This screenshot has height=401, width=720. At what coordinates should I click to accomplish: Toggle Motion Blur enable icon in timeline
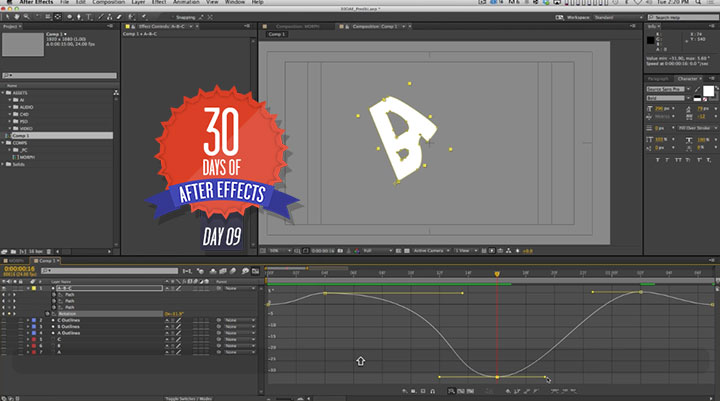(x=233, y=271)
